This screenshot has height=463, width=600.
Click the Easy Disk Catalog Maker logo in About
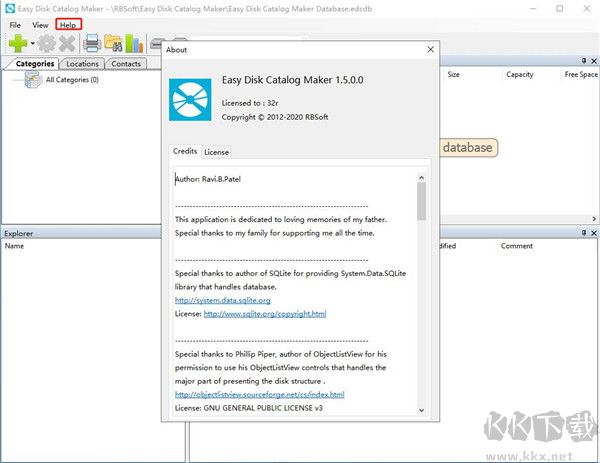(x=190, y=99)
